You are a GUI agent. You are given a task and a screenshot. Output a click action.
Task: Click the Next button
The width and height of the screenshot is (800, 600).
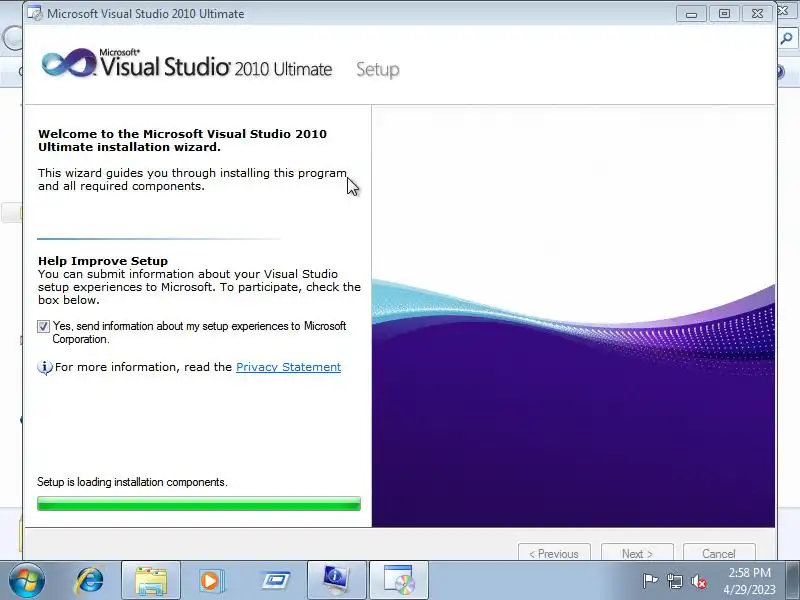coord(637,553)
